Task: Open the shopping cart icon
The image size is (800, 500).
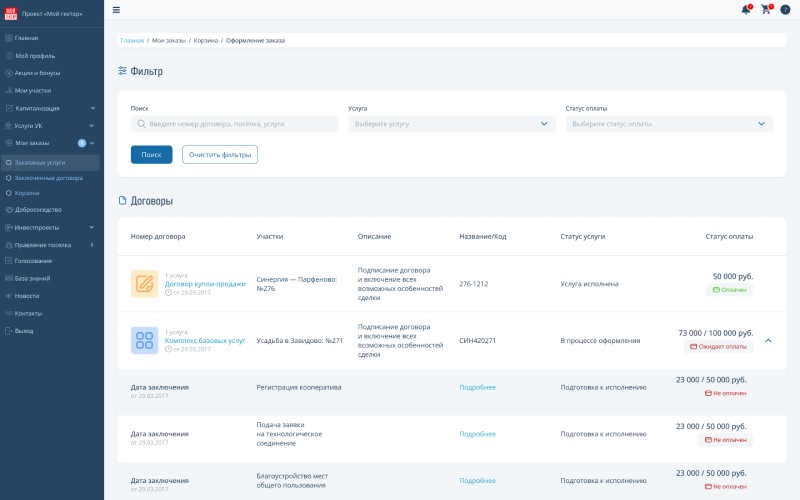Action: coord(766,10)
